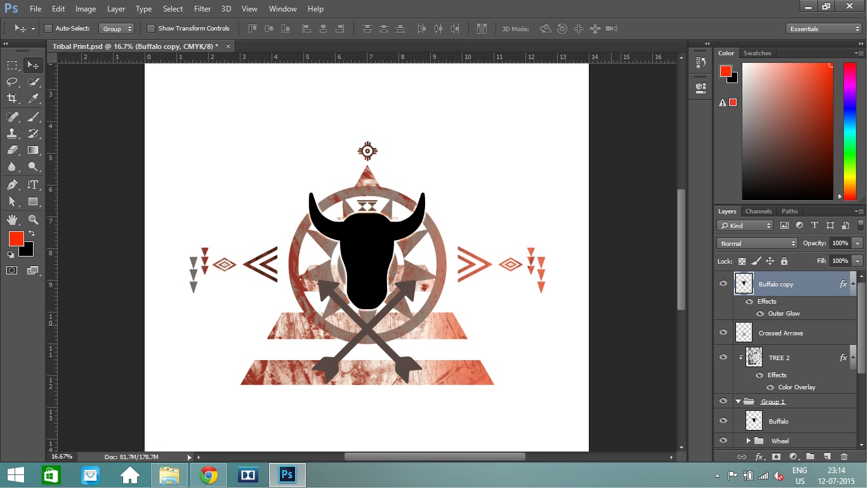This screenshot has width=868, height=489.
Task: Open the Normal blend mode dropdown
Action: pos(757,243)
